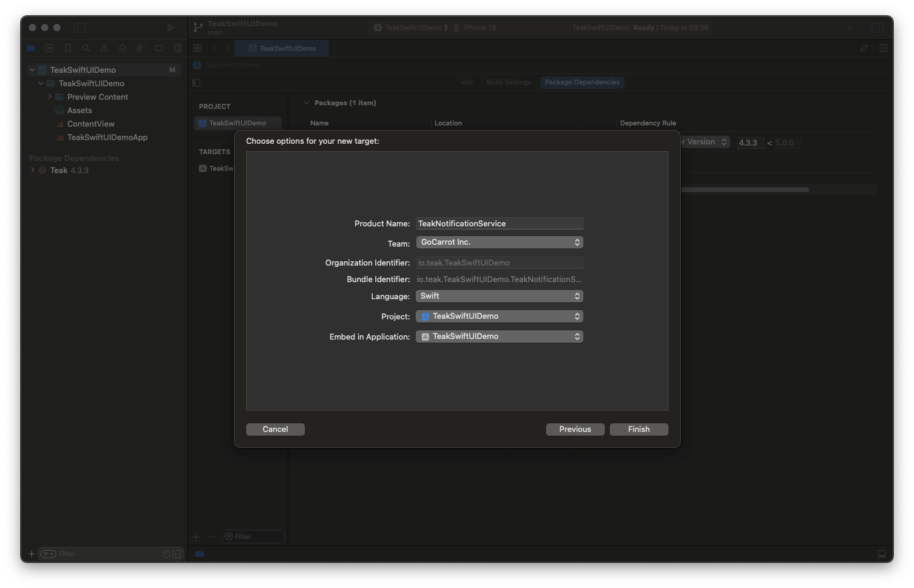This screenshot has height=588, width=914.
Task: Click the Finish button
Action: (x=639, y=430)
